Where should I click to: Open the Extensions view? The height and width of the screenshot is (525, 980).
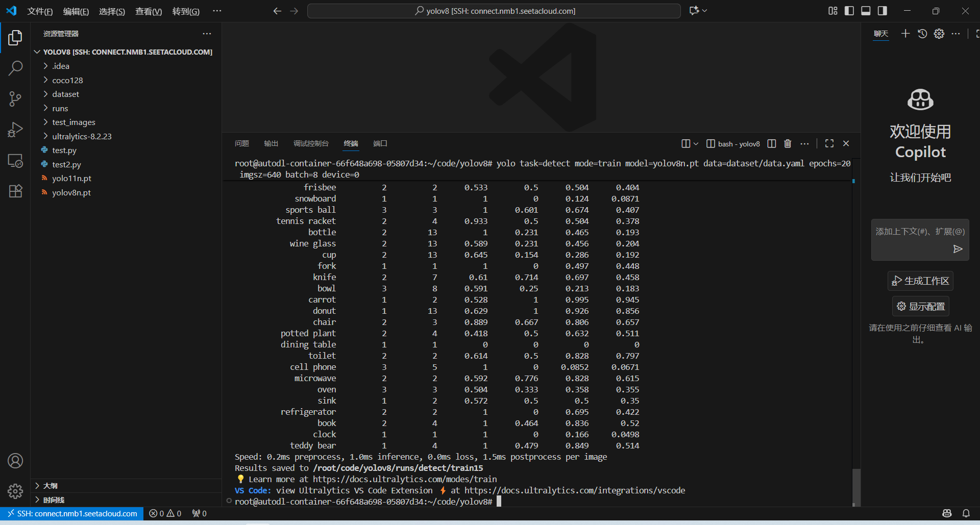[15, 191]
